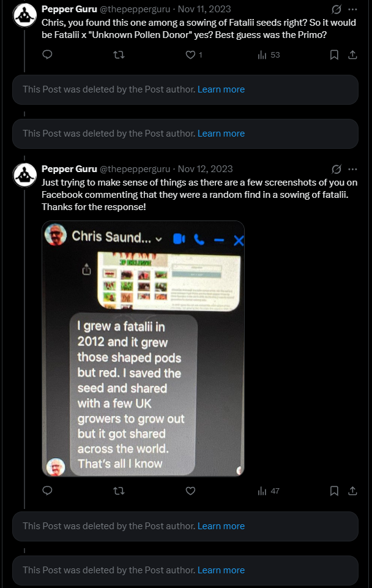Viewport: 372px width, 588px height.
Task: View analytics showing 53 views
Action: click(x=269, y=55)
